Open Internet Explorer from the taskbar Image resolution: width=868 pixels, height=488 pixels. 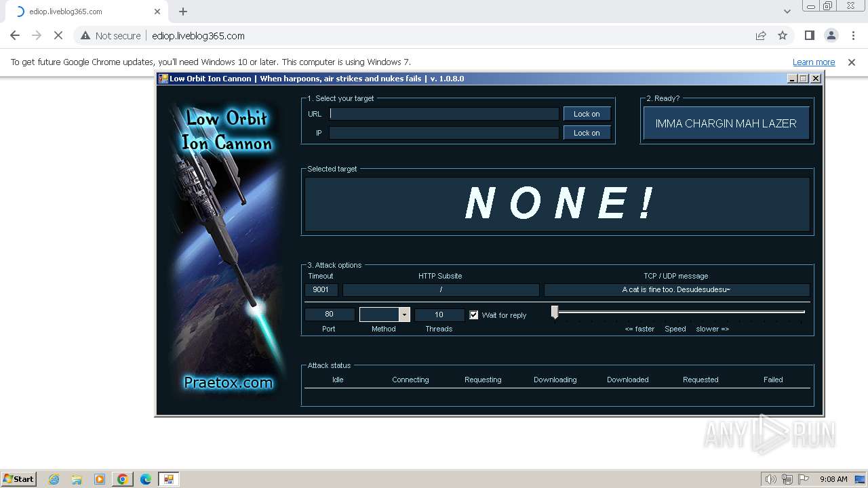click(54, 479)
